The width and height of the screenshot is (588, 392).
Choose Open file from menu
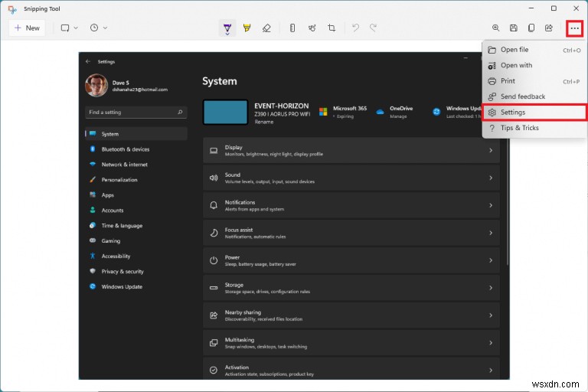pos(534,50)
